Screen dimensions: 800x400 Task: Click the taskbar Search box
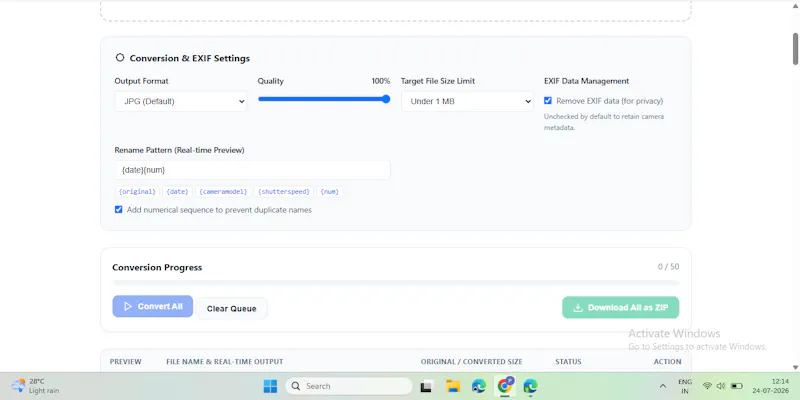click(x=349, y=386)
